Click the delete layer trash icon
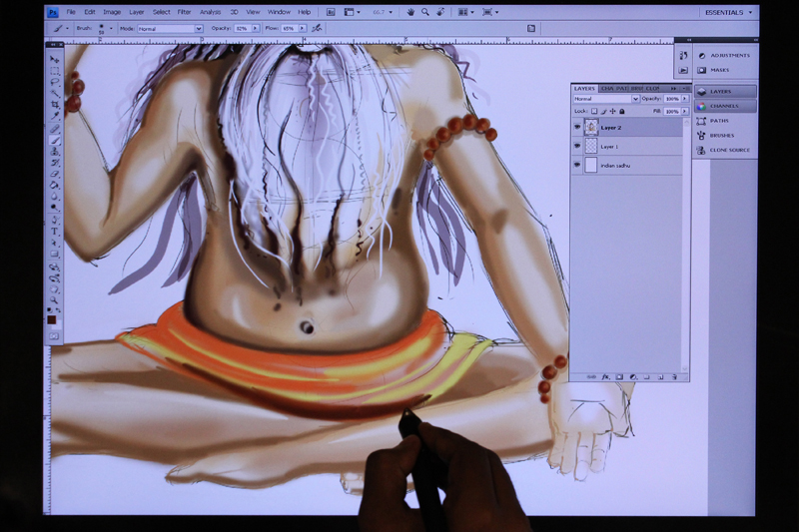This screenshot has width=799, height=532. click(674, 377)
